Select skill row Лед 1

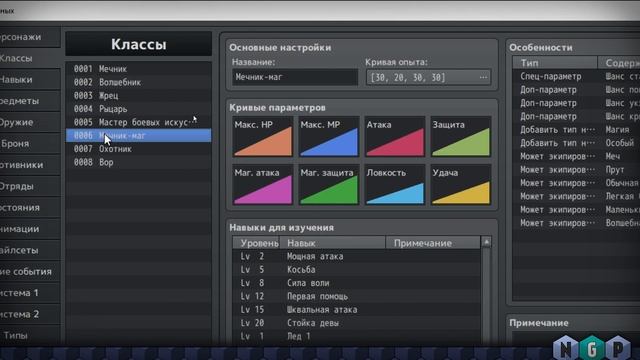pos(357,336)
